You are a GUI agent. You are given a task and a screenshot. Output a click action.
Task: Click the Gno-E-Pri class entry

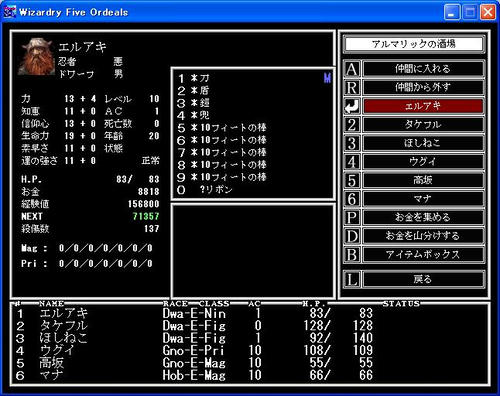[x=193, y=350]
